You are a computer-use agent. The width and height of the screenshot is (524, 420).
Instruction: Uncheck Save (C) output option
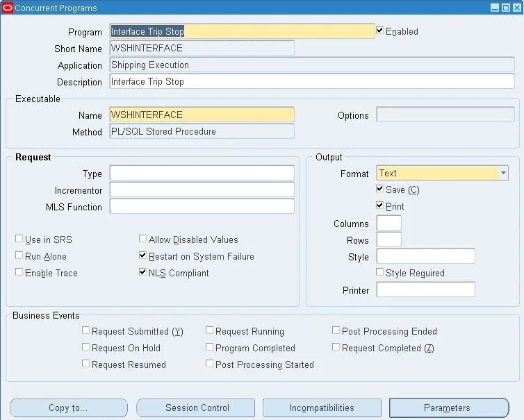coord(379,189)
